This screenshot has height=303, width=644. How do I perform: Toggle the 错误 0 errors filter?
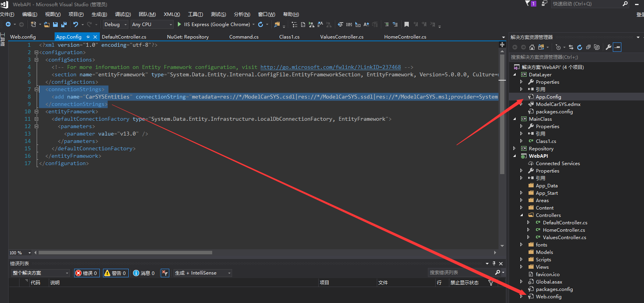[x=87, y=273]
